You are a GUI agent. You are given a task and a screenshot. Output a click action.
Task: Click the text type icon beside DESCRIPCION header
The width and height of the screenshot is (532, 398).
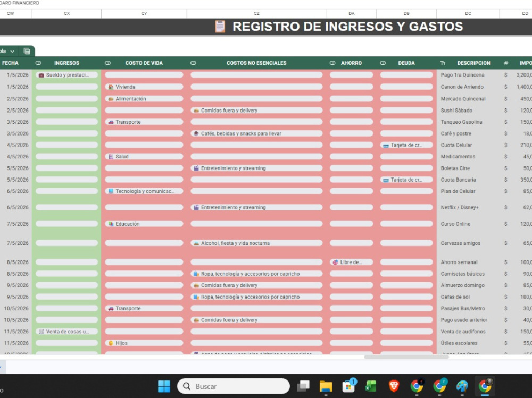point(443,63)
